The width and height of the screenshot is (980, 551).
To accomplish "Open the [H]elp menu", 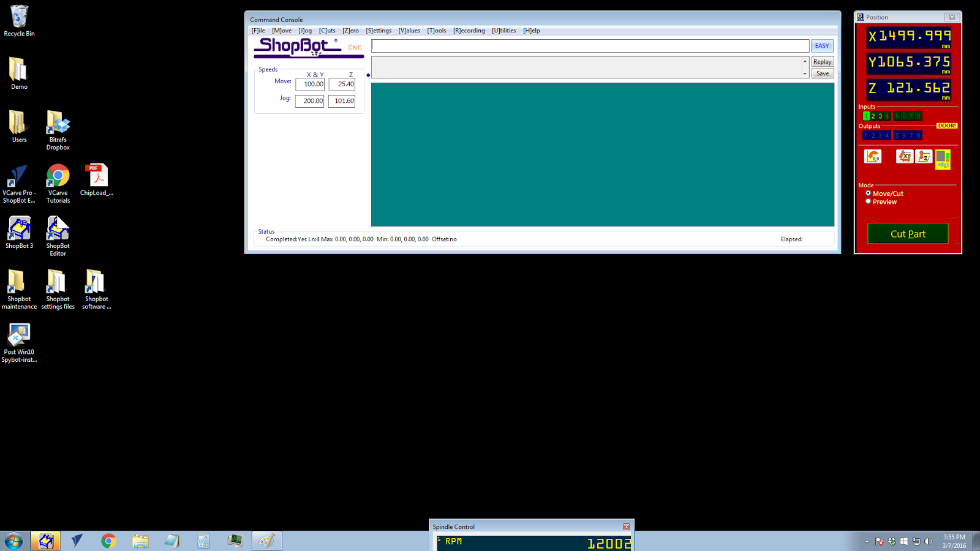I will tap(532, 31).
